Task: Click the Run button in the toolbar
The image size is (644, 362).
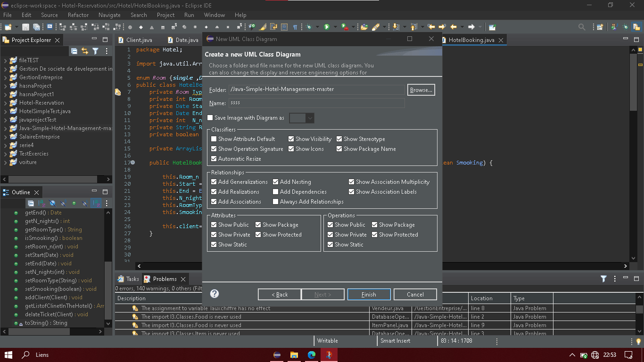Action: click(x=326, y=27)
